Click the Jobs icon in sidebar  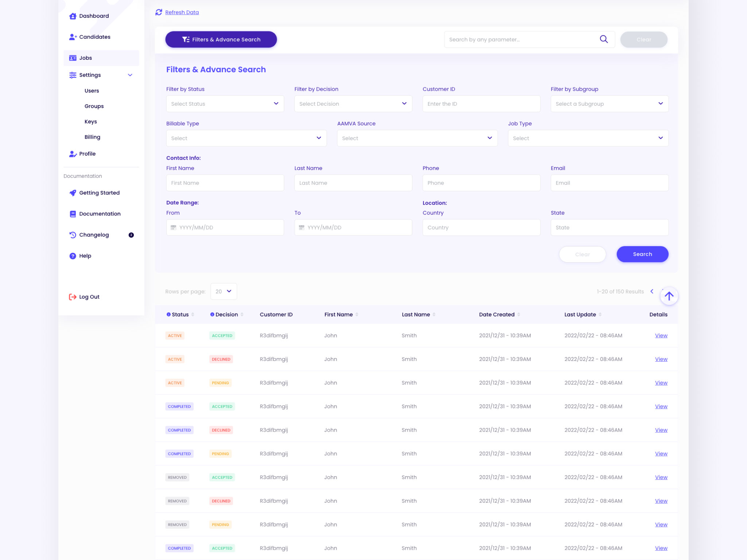(72, 58)
